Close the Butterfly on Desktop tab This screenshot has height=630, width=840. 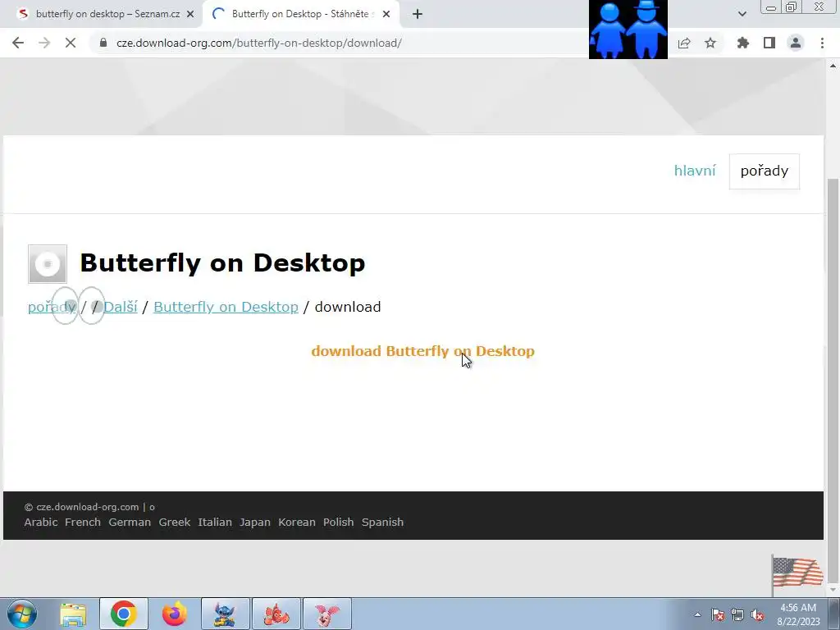(x=386, y=15)
